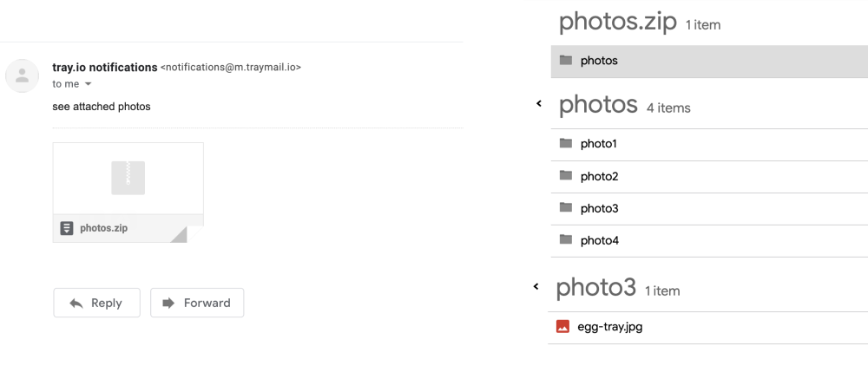Click the photo4 folder icon
Screen dimensions: 868x379
[x=566, y=239]
